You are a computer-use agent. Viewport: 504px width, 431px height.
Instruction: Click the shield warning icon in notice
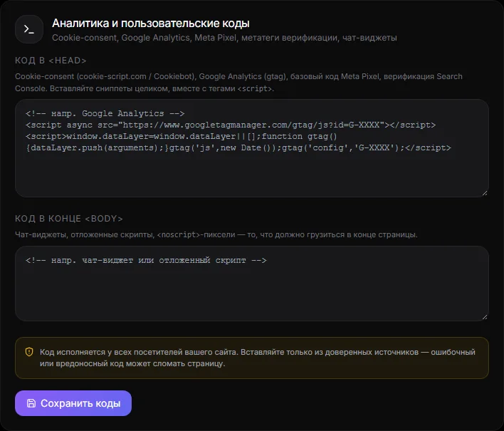29,352
